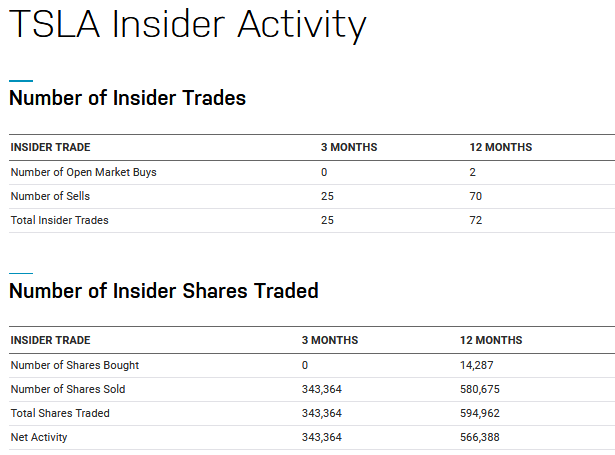Select the Number of Sells row label
Viewport: 615px width, 455px height.
coord(50,196)
